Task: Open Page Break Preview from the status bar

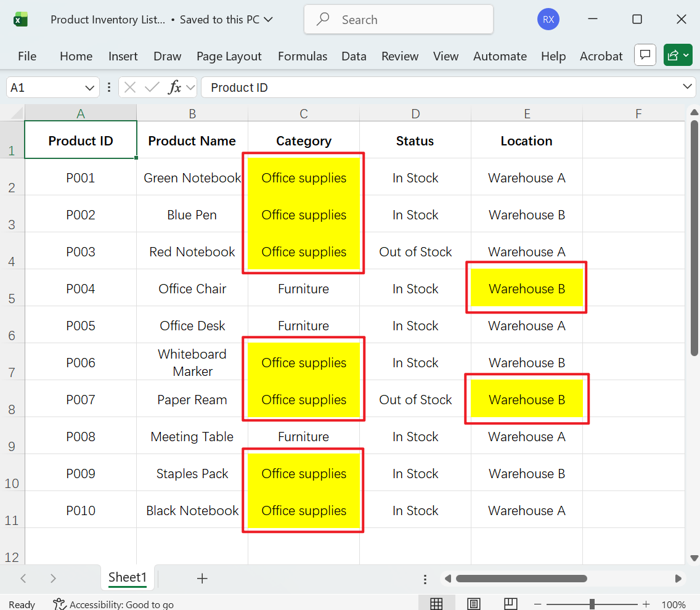Action: (510, 602)
